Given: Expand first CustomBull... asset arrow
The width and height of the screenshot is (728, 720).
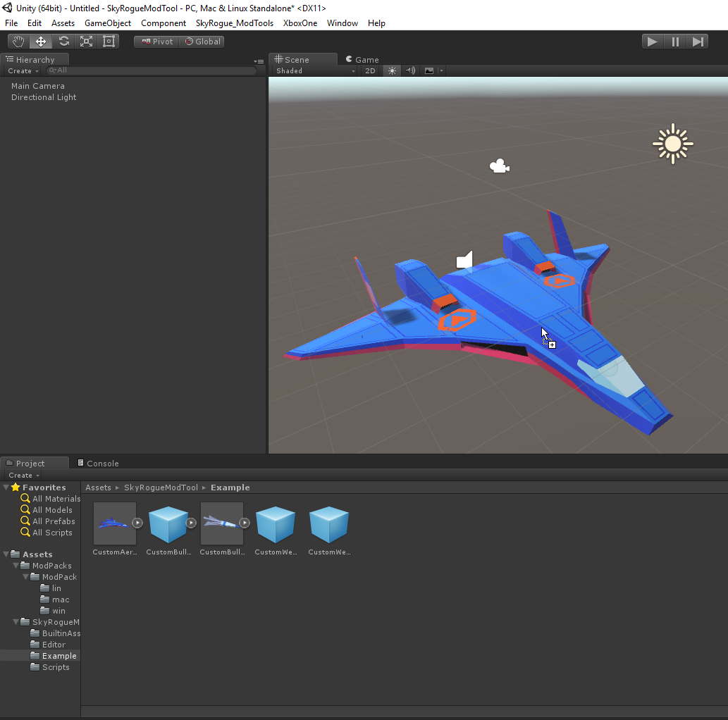Looking at the screenshot, I should (191, 523).
